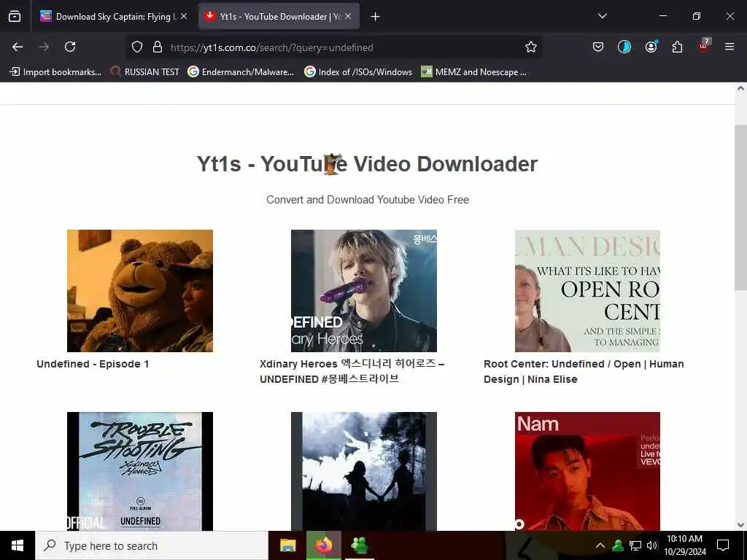Close the Download Sky Captain tab

point(184,16)
